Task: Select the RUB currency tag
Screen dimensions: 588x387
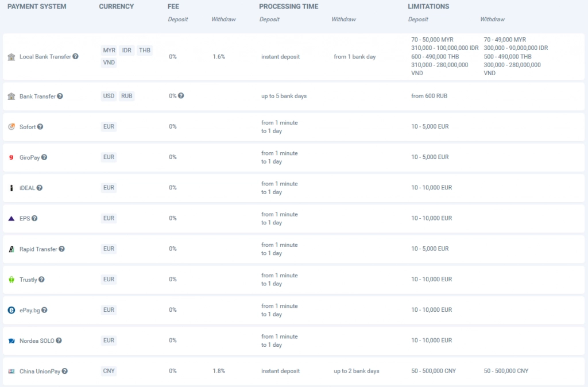Action: (127, 96)
